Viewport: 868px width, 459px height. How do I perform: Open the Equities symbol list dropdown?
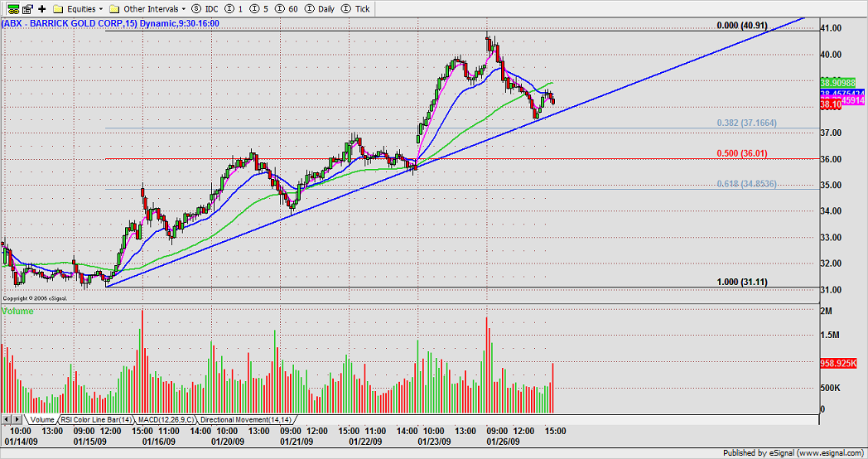(x=78, y=9)
